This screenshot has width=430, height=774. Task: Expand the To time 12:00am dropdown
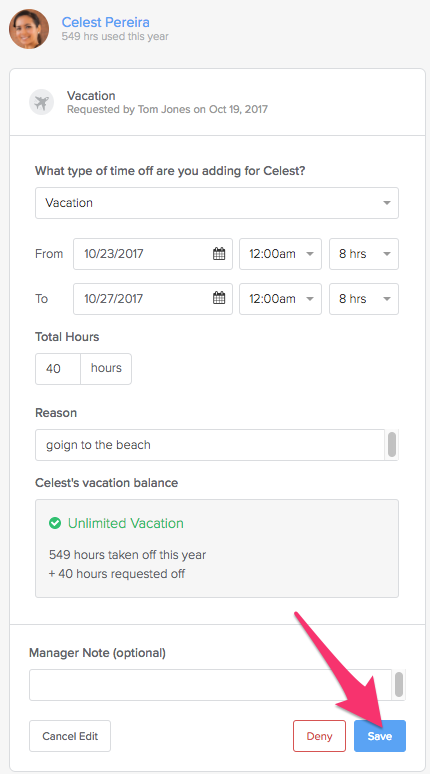280,299
